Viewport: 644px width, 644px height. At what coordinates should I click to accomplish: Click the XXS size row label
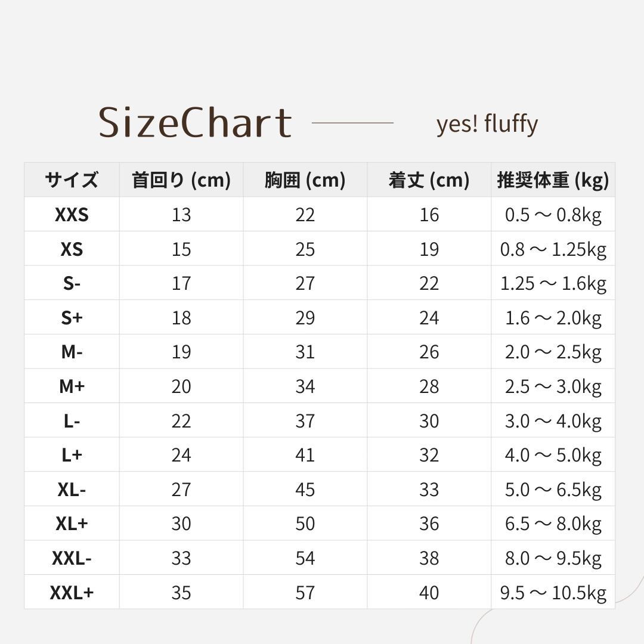(x=72, y=215)
